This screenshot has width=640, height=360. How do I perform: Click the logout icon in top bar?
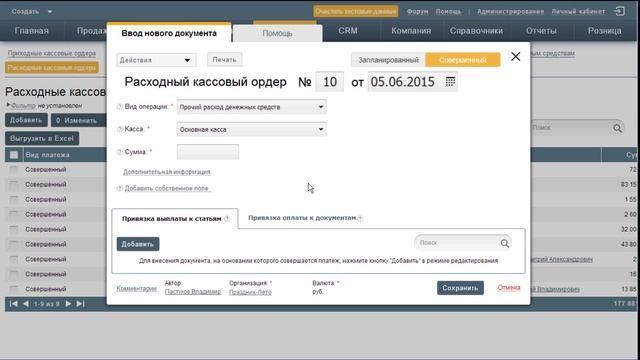coord(619,11)
